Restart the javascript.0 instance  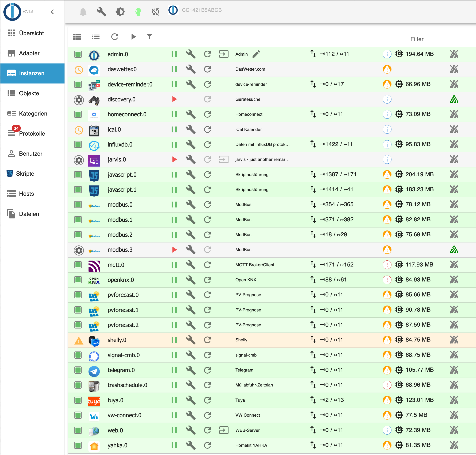click(x=207, y=174)
